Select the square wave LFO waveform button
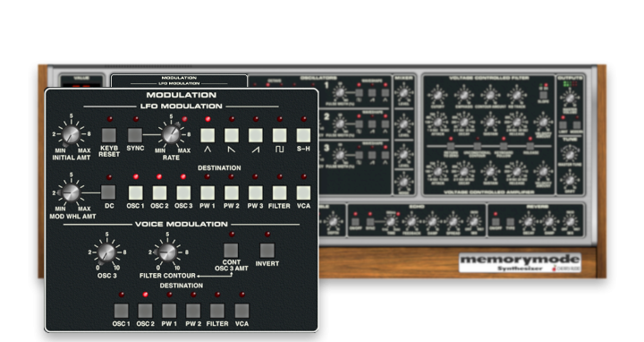The width and height of the screenshot is (644, 342). click(280, 135)
